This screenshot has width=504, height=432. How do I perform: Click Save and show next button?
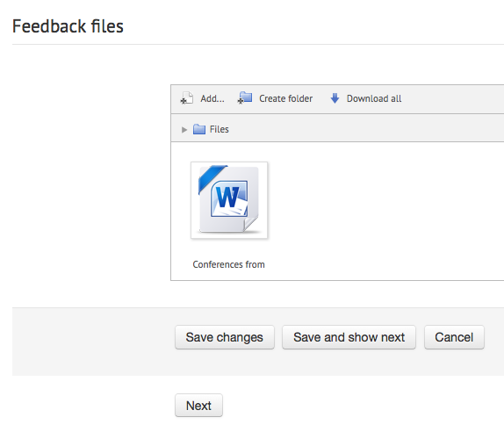pyautogui.click(x=349, y=337)
